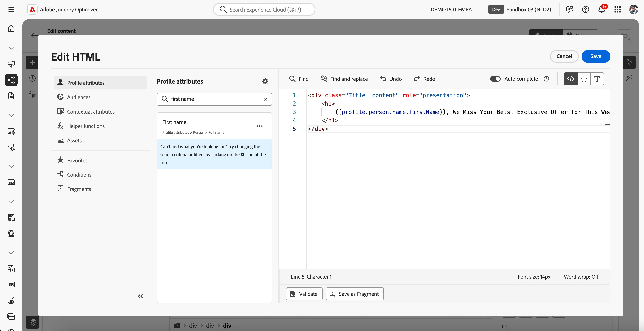
Task: Switch to curly braces JSON mode
Action: coord(584,79)
